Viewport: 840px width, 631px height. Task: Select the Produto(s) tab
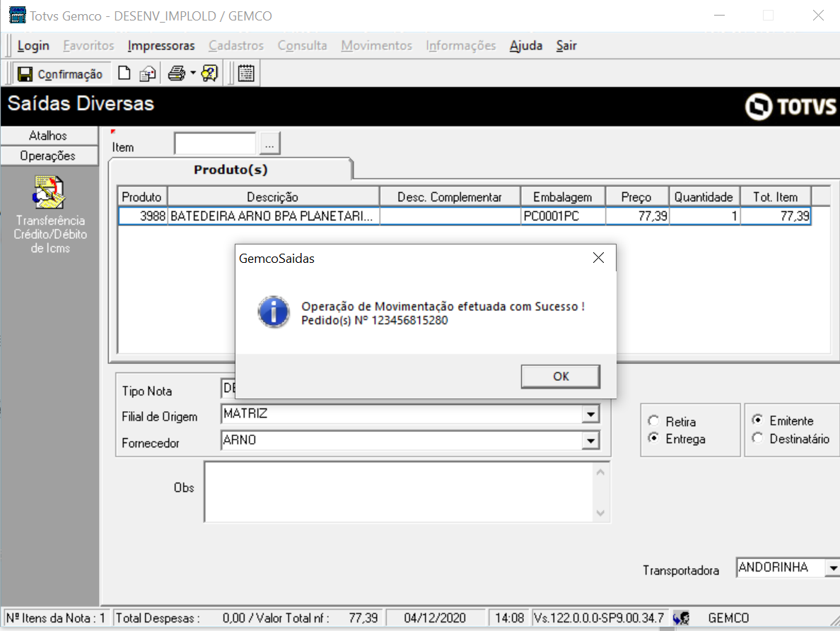[x=231, y=170]
